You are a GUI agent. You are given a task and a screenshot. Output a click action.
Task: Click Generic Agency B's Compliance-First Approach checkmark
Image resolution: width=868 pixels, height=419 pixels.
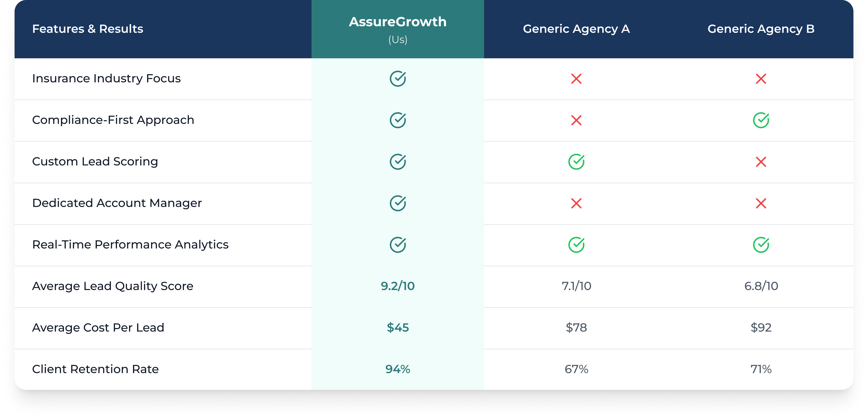point(761,120)
